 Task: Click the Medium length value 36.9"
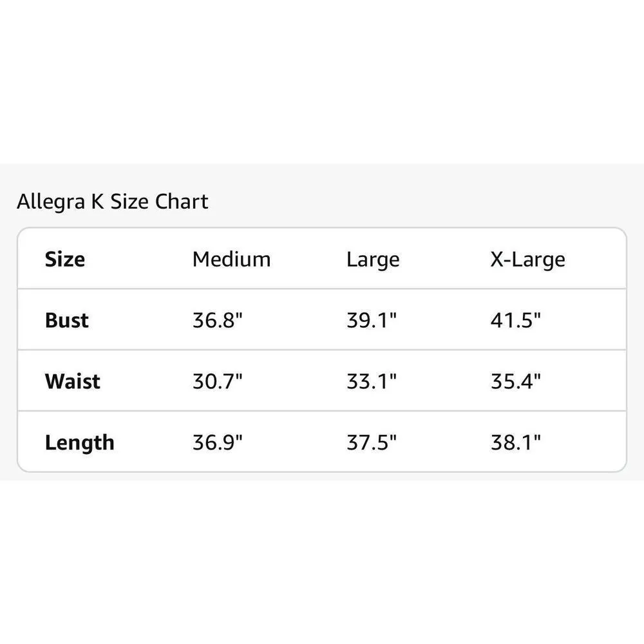pyautogui.click(x=218, y=442)
